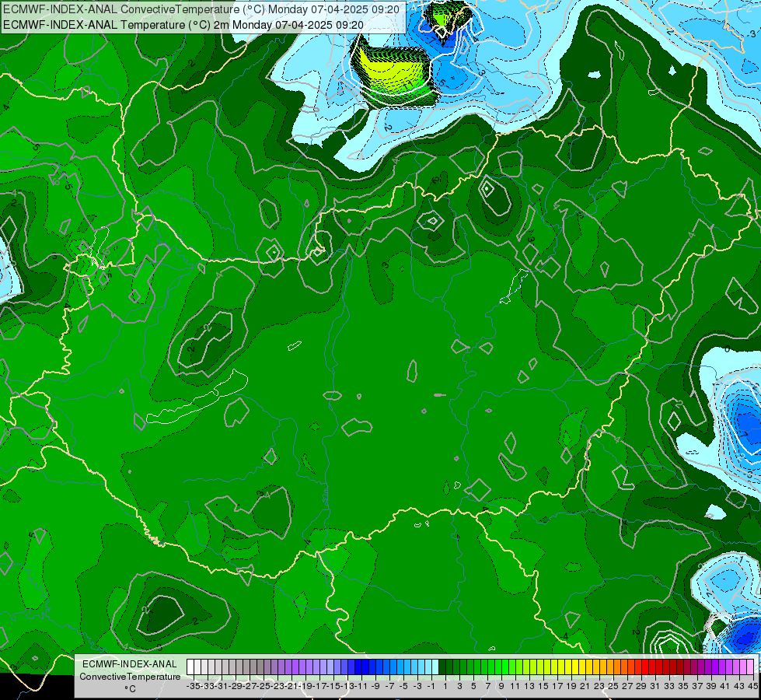Click the 25 legend value

click(x=613, y=686)
